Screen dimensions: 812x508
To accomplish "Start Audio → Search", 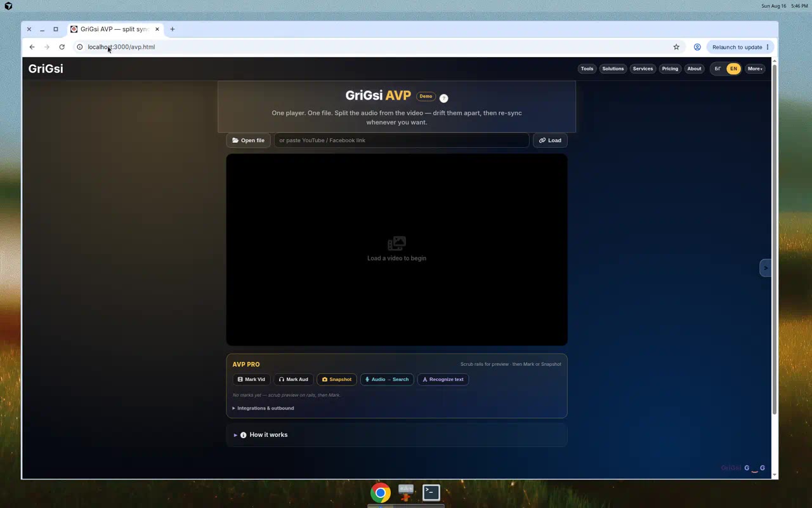I will [x=387, y=380].
